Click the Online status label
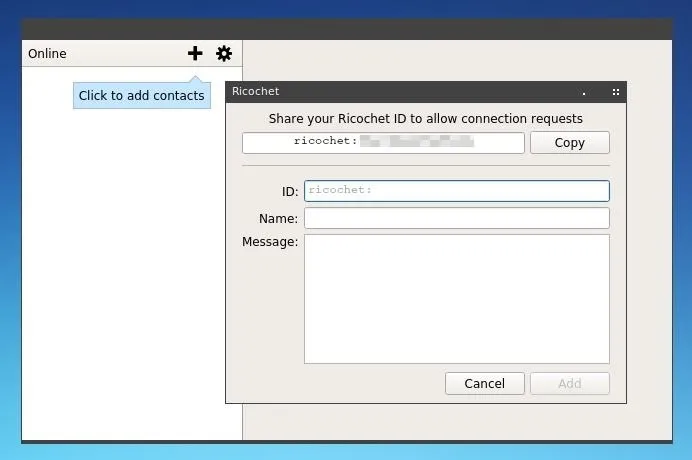Viewport: 692px width, 460px height. (47, 53)
